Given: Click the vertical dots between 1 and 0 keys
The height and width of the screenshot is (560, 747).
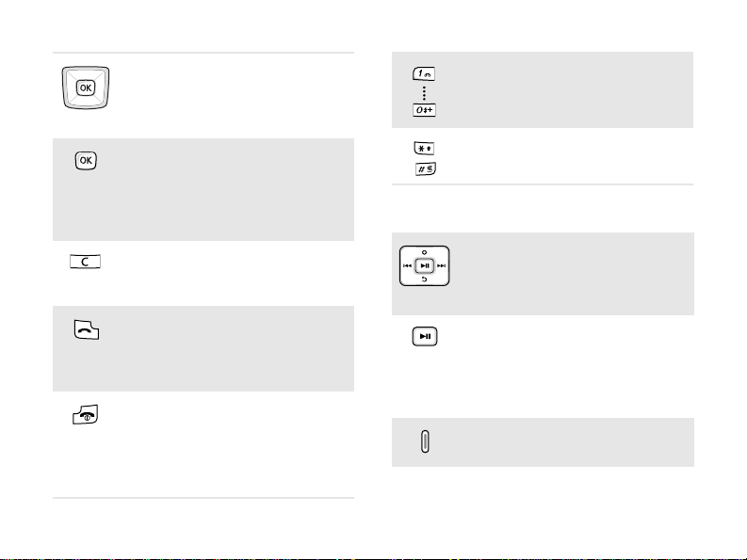Looking at the screenshot, I should [x=424, y=93].
